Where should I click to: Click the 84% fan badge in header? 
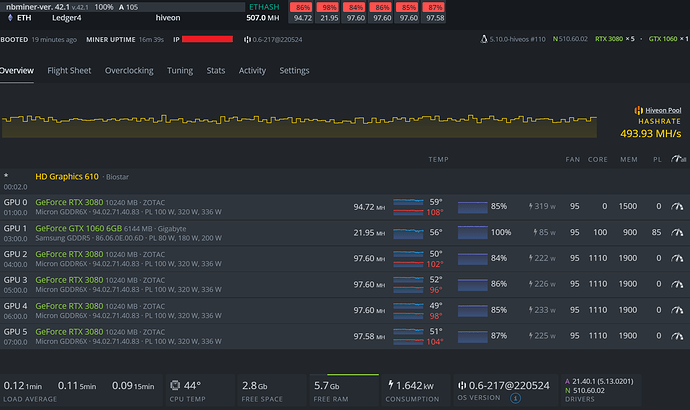[355, 7]
